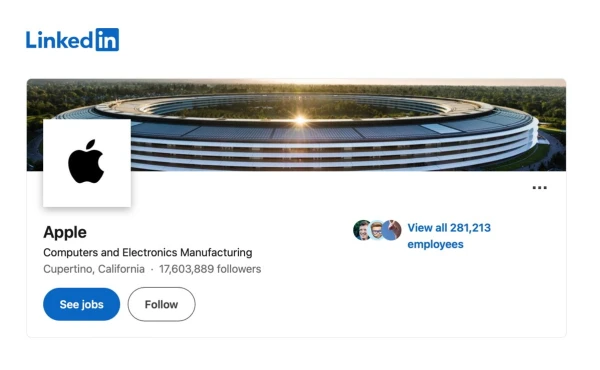Click the 17,603,889 followers count

[x=210, y=269]
